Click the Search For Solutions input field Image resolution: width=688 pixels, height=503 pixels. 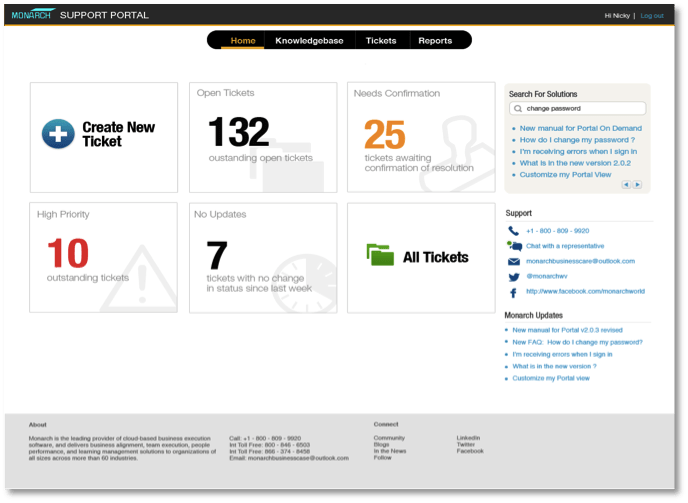(x=577, y=108)
